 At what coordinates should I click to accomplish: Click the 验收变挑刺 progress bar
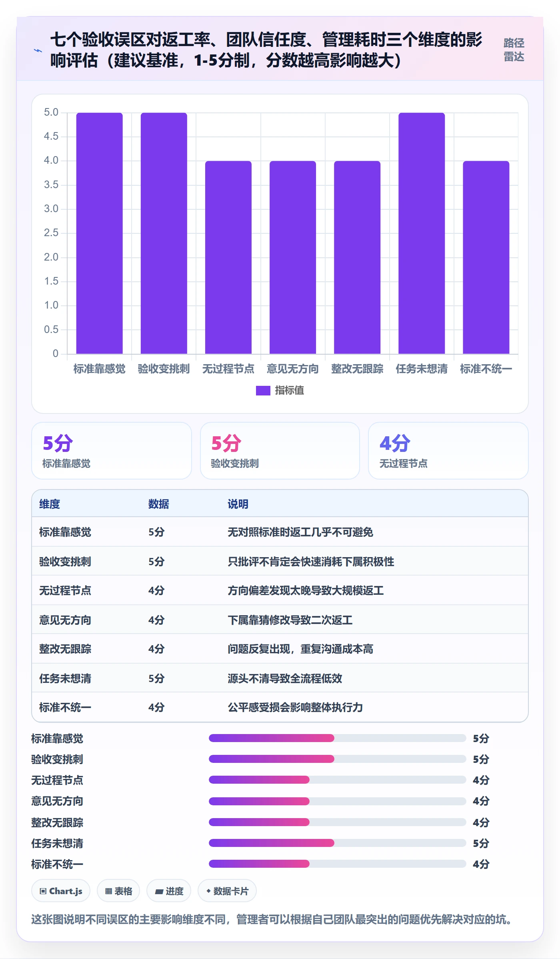coord(338,759)
